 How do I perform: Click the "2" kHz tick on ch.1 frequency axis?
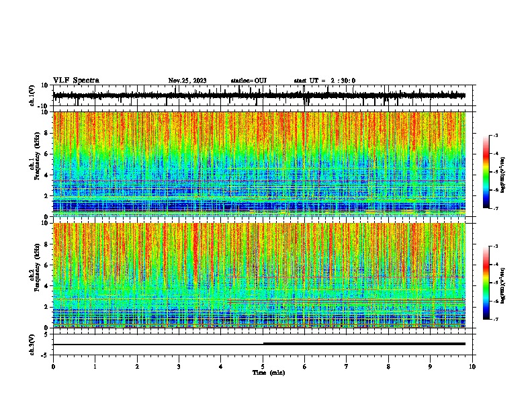coord(46,196)
